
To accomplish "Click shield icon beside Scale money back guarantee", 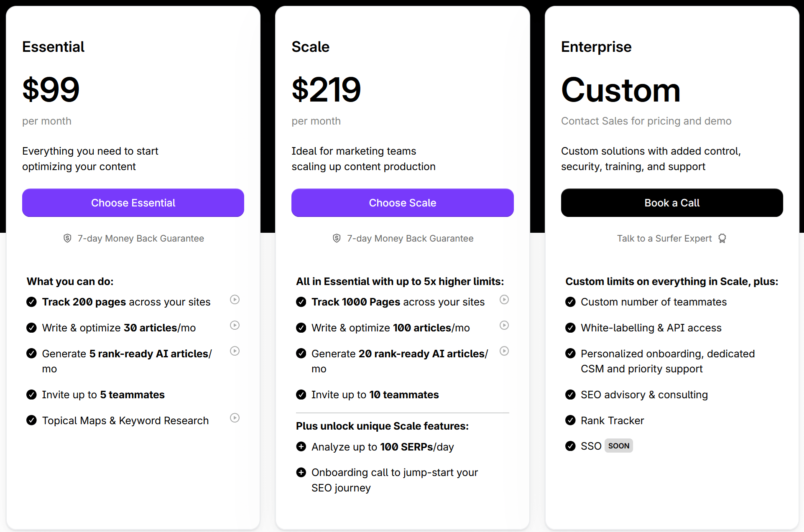I will pyautogui.click(x=337, y=238).
